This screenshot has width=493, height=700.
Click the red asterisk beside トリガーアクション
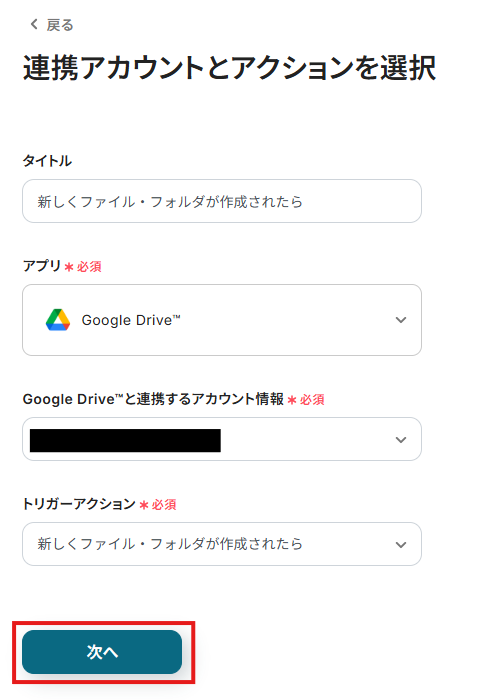click(x=144, y=505)
